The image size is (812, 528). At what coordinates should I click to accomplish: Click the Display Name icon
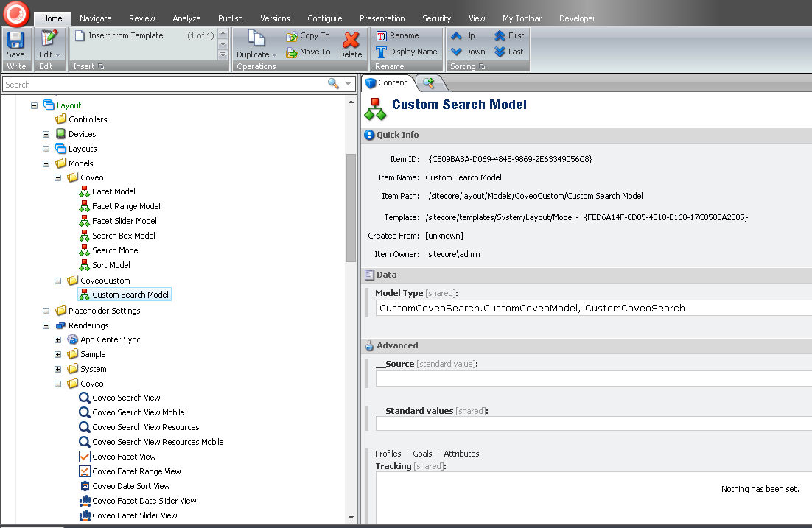[382, 52]
